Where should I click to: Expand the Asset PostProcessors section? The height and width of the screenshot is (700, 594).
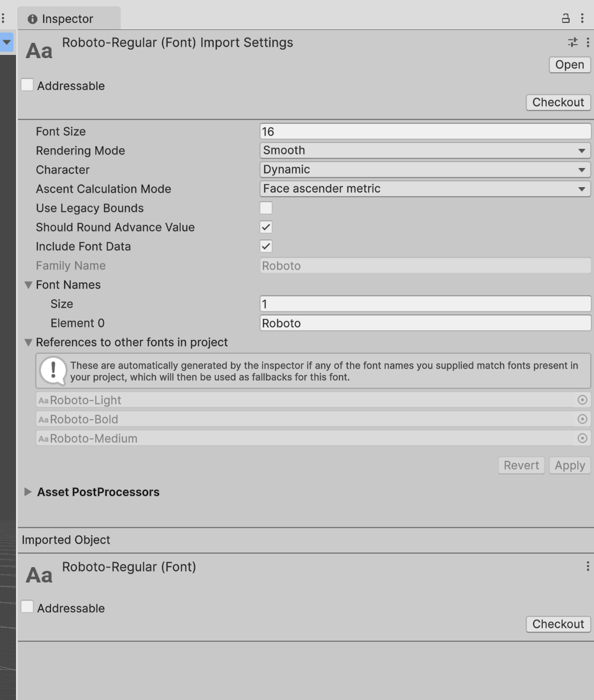click(28, 492)
